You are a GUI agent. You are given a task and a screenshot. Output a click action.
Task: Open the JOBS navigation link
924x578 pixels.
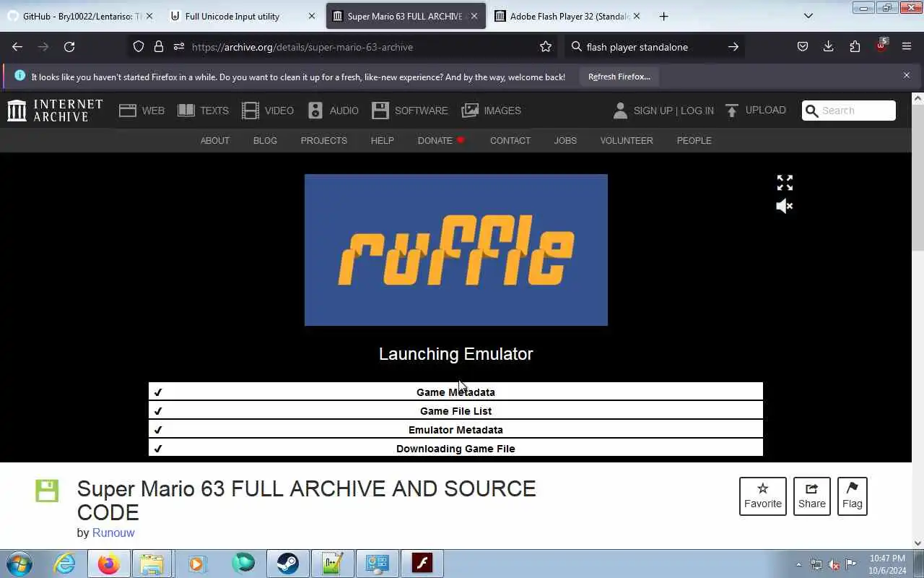coord(565,141)
